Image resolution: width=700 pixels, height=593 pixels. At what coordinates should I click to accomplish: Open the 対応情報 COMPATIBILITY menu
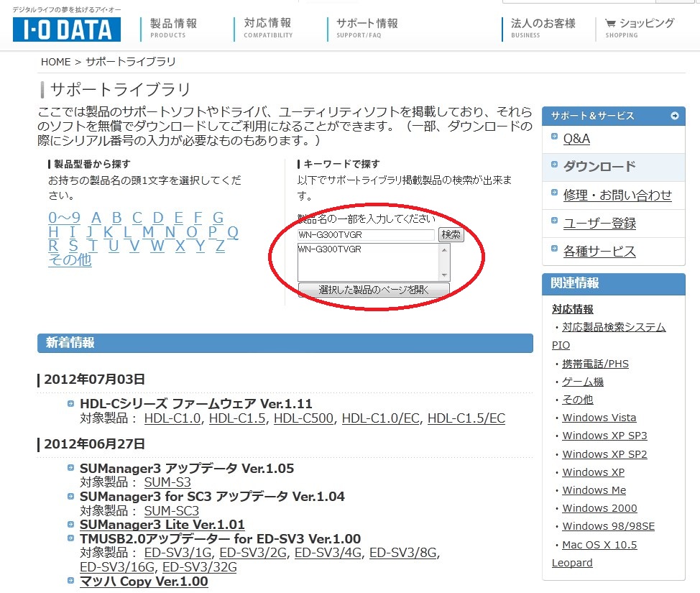pyautogui.click(x=268, y=28)
